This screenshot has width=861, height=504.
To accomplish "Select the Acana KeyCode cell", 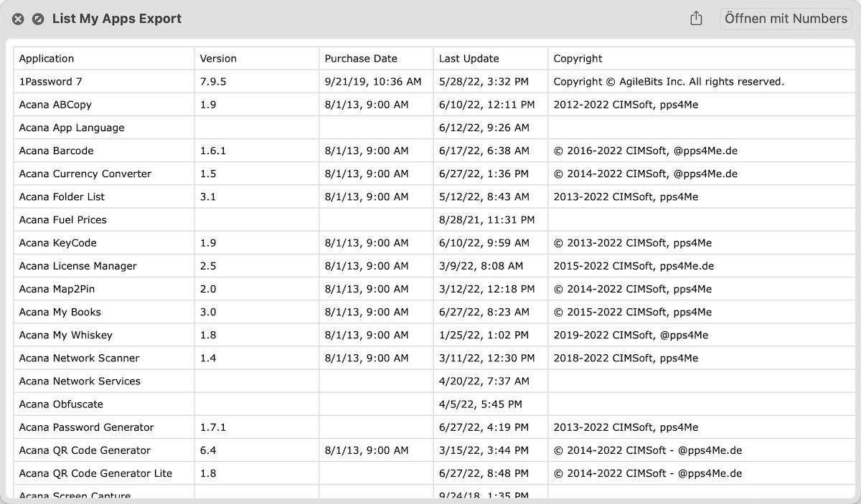I will pos(104,243).
